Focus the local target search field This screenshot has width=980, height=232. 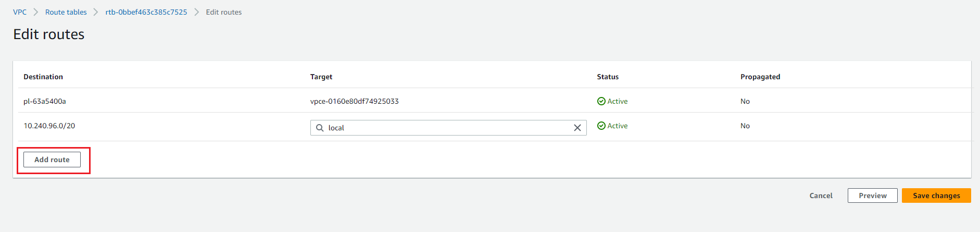(448, 128)
